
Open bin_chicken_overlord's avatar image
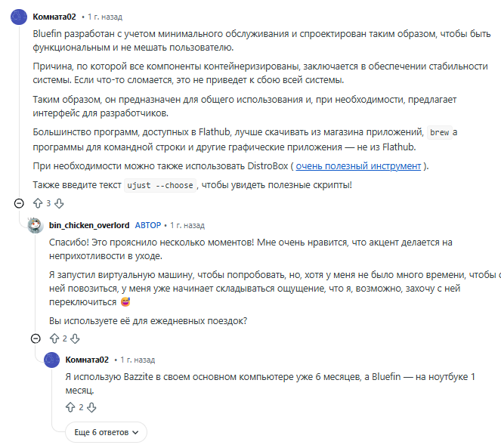[35, 225]
